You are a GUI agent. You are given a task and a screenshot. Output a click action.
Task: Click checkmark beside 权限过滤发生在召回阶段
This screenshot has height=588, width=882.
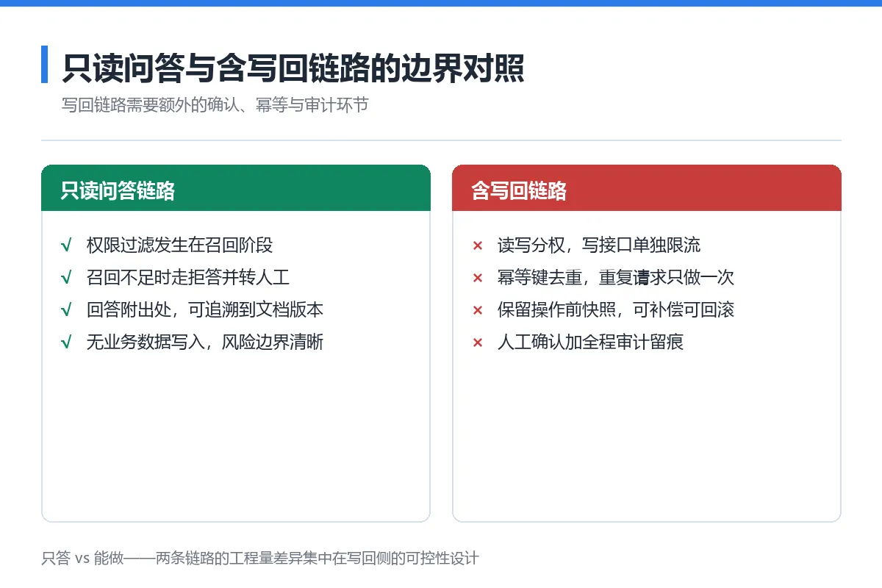66,245
